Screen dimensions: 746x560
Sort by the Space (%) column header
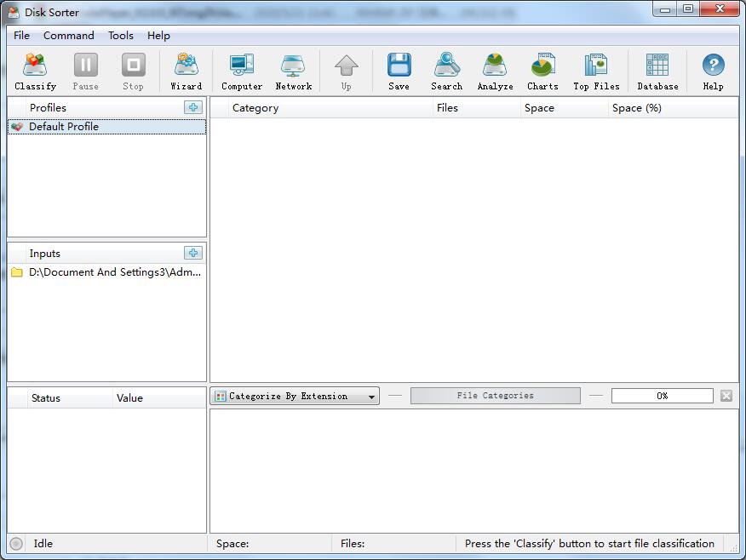[x=637, y=108]
